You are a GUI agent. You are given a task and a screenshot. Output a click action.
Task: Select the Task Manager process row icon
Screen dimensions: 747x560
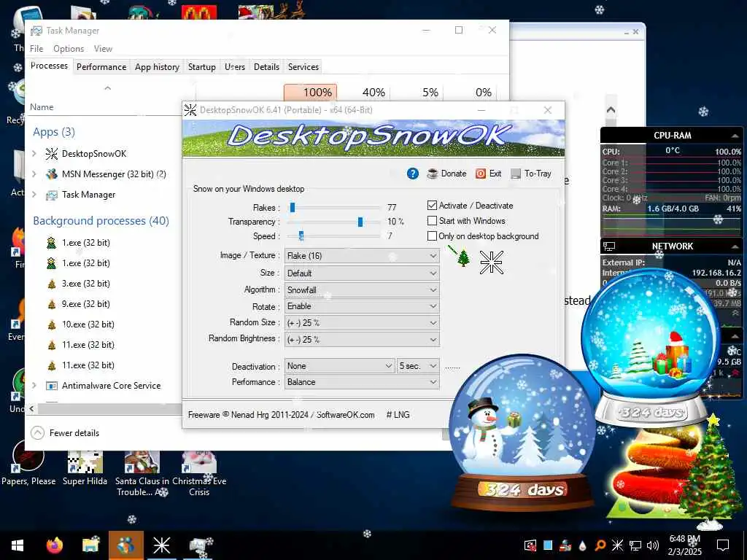[x=52, y=195]
